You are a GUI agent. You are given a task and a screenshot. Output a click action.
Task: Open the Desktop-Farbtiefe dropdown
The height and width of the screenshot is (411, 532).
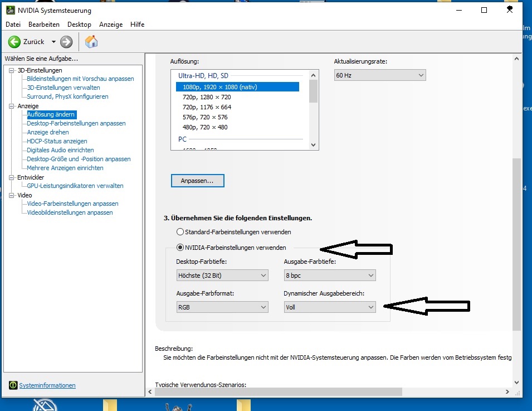(x=222, y=275)
